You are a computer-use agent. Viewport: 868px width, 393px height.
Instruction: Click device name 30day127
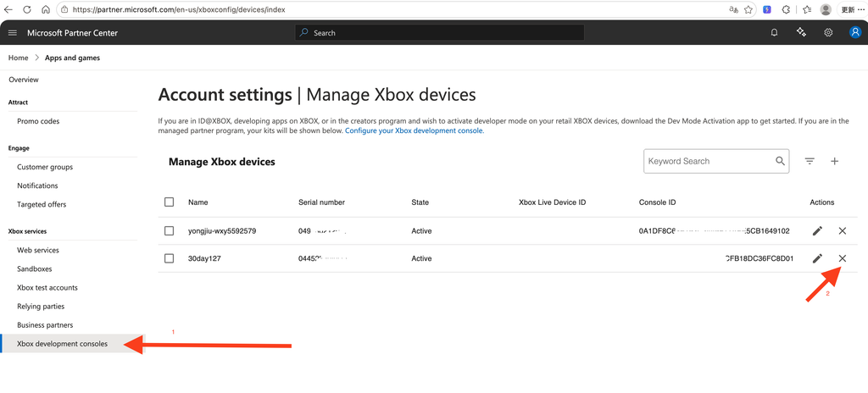(x=204, y=258)
